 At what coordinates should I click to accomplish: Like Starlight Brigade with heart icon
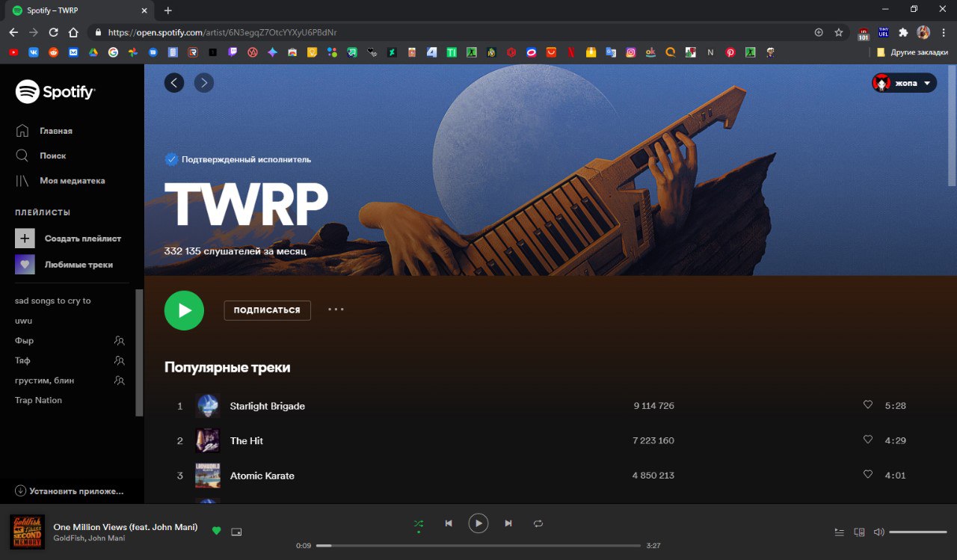[x=868, y=404]
